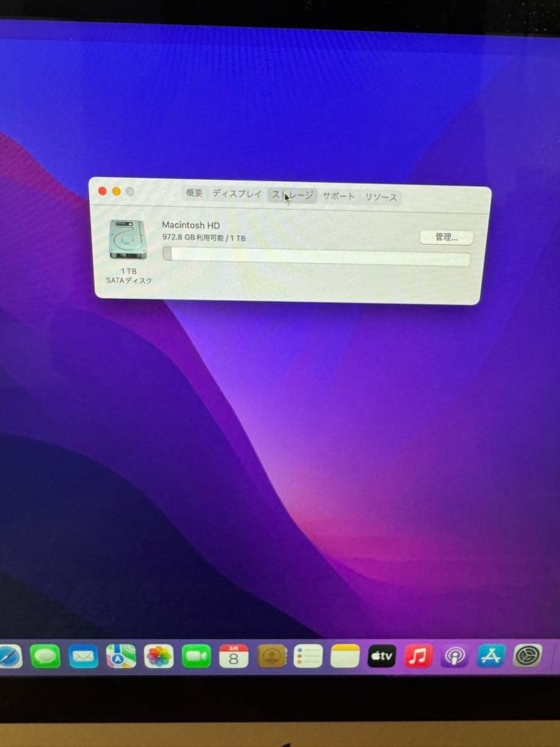Open Reminders from the Dock
The width and height of the screenshot is (560, 747).
tap(308, 655)
